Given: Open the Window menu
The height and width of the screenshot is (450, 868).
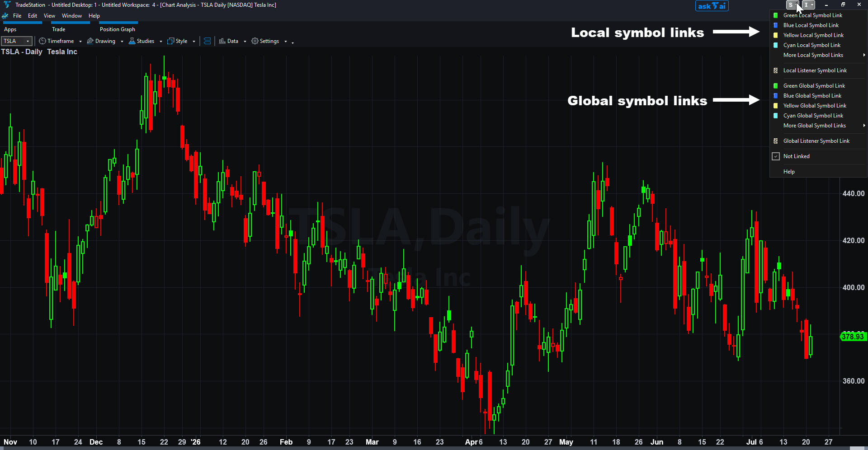Looking at the screenshot, I should 72,16.
